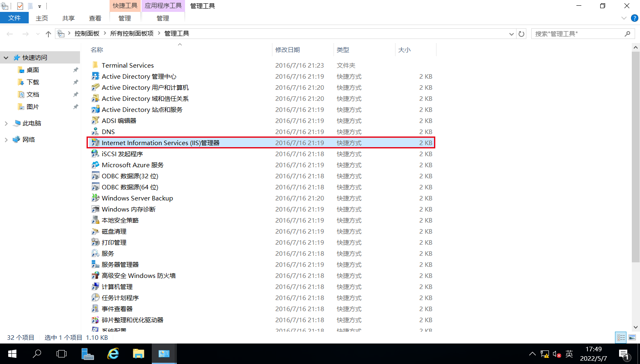
Task: Click the vertical scrollbar down arrow
Action: (635, 327)
